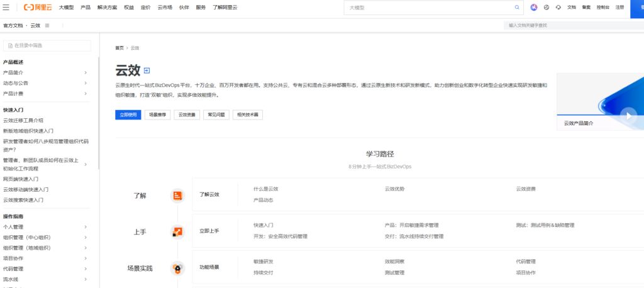Viewport: 644px width, 288px height.
Task: Click the orange 了解 step icon
Action: pos(177,196)
